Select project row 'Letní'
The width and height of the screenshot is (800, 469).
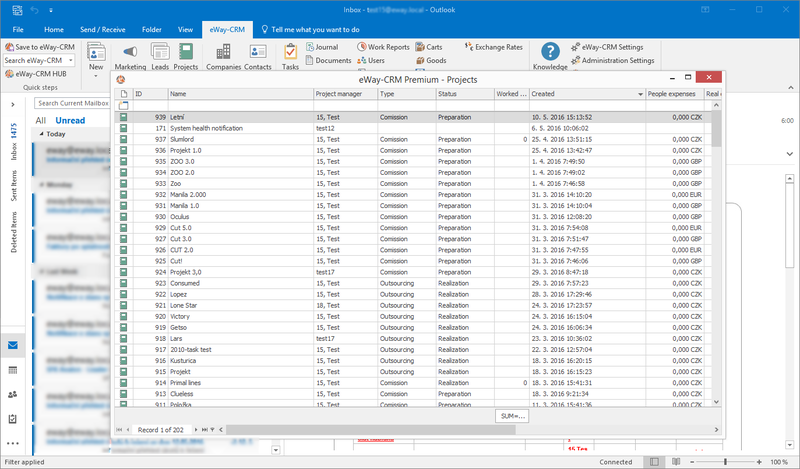click(x=413, y=117)
